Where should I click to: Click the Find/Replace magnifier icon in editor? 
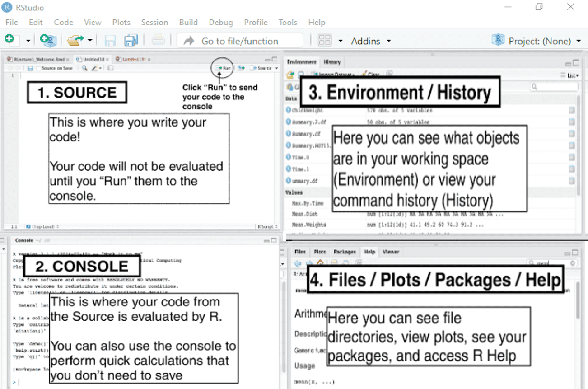pos(84,68)
